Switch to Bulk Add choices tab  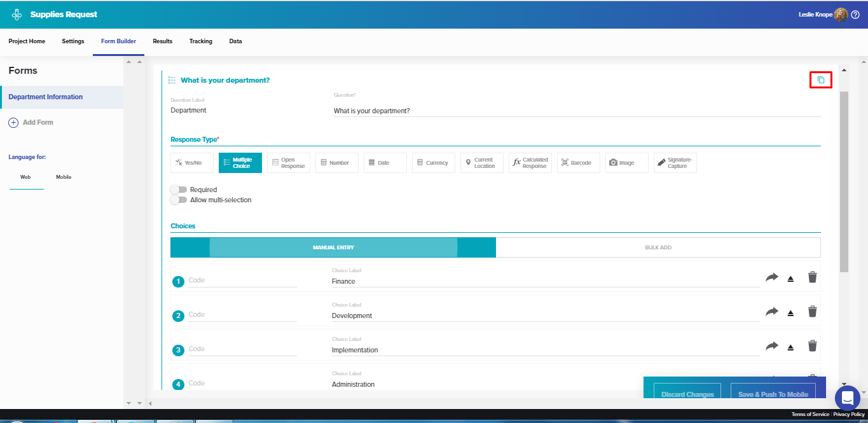658,247
